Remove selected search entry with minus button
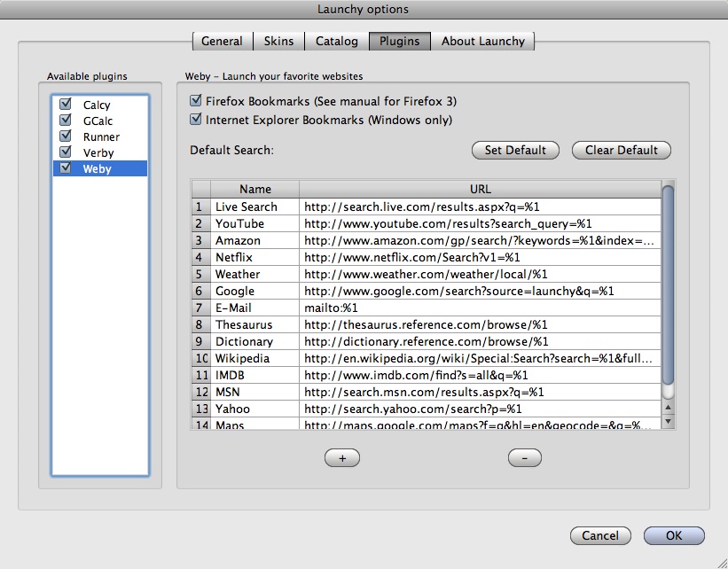728x569 pixels. tap(524, 457)
